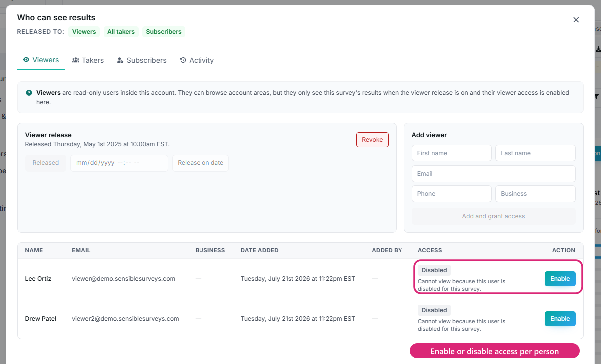Click the Add viewer heading
This screenshot has width=601, height=364.
[x=429, y=135]
